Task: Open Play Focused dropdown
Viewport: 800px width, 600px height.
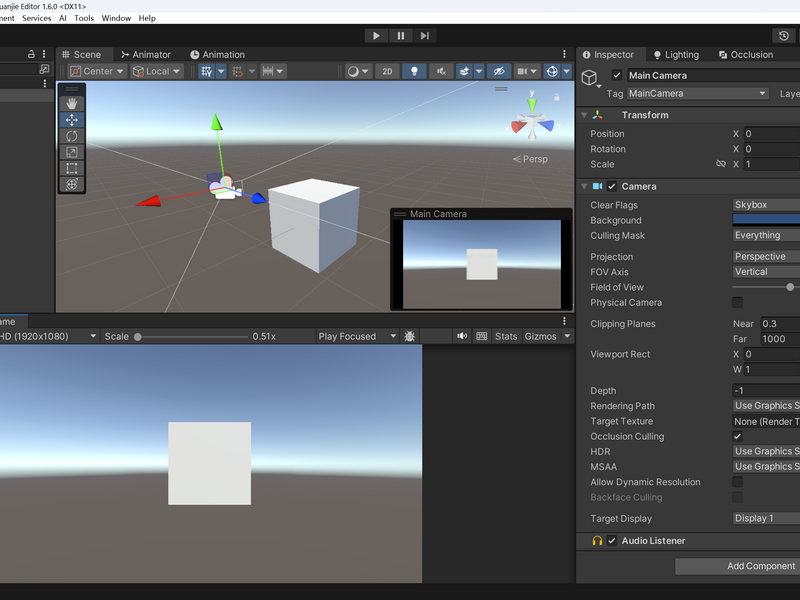Action: (x=357, y=336)
